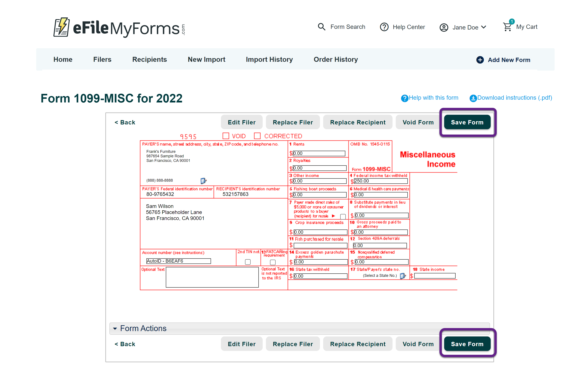Click the Void Form button
This screenshot has width=588, height=375.
pos(418,122)
